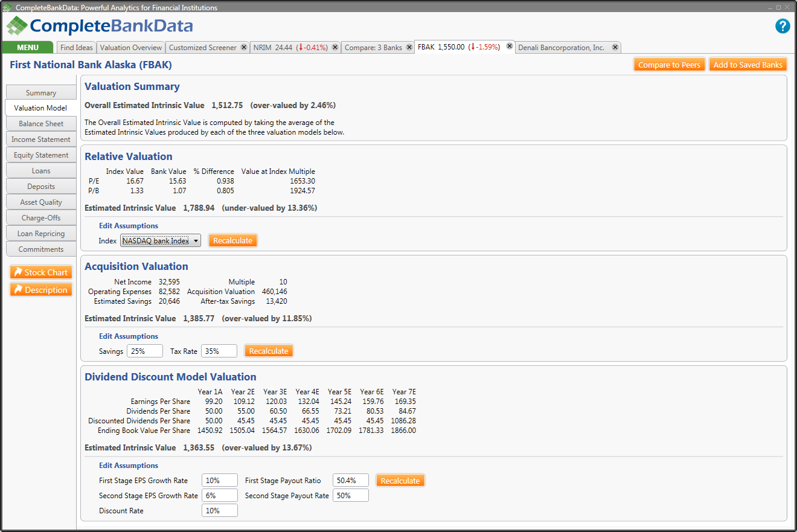This screenshot has width=797, height=532.
Task: Edit the Second Stage Payout Rate field
Action: (351, 496)
